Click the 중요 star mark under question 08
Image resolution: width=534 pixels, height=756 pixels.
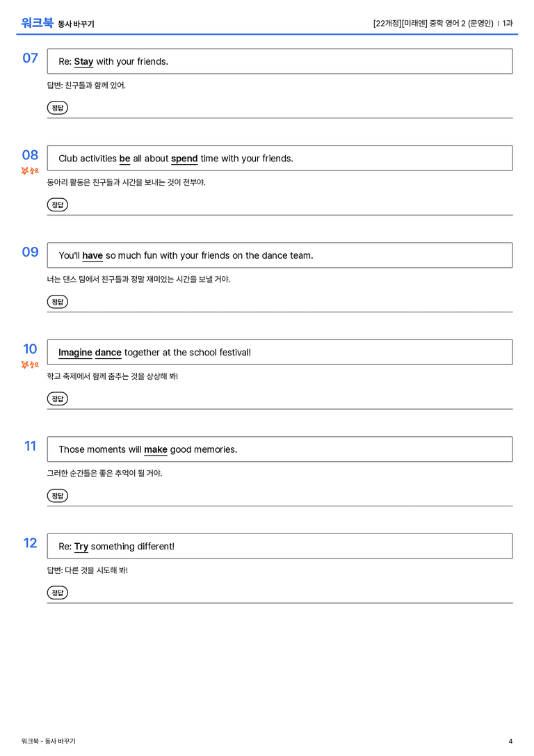(30, 170)
